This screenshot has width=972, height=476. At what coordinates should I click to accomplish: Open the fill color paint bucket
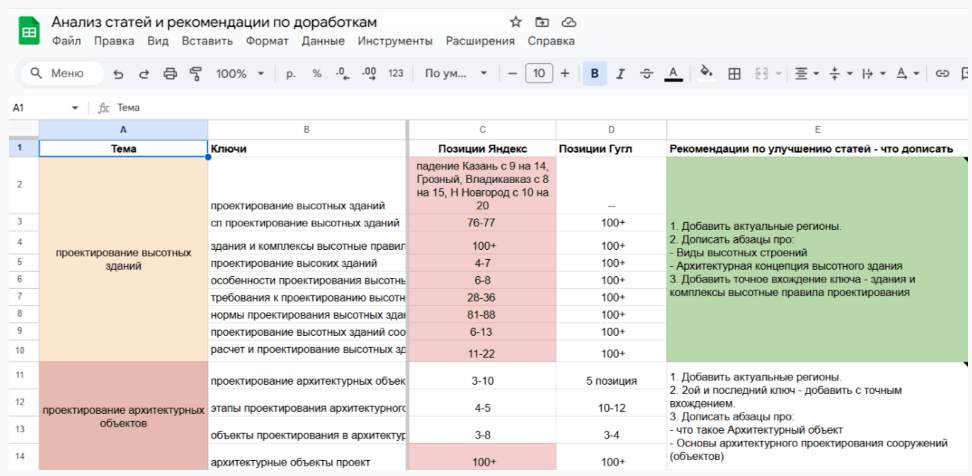[706, 73]
